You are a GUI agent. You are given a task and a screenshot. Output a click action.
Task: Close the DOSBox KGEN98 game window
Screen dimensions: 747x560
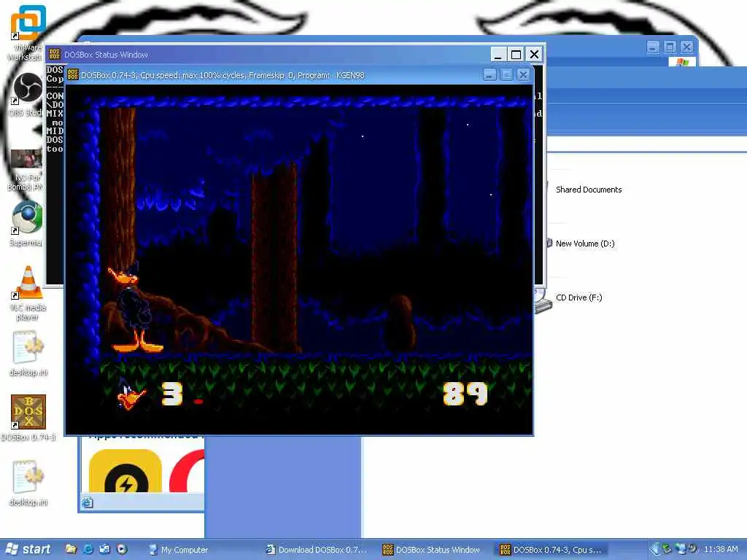[x=523, y=75]
